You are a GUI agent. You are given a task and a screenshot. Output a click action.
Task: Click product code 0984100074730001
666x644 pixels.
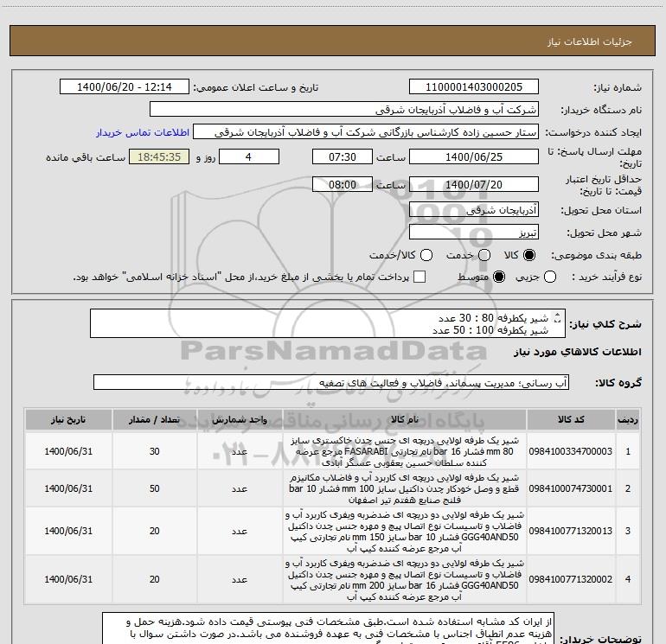(x=571, y=488)
